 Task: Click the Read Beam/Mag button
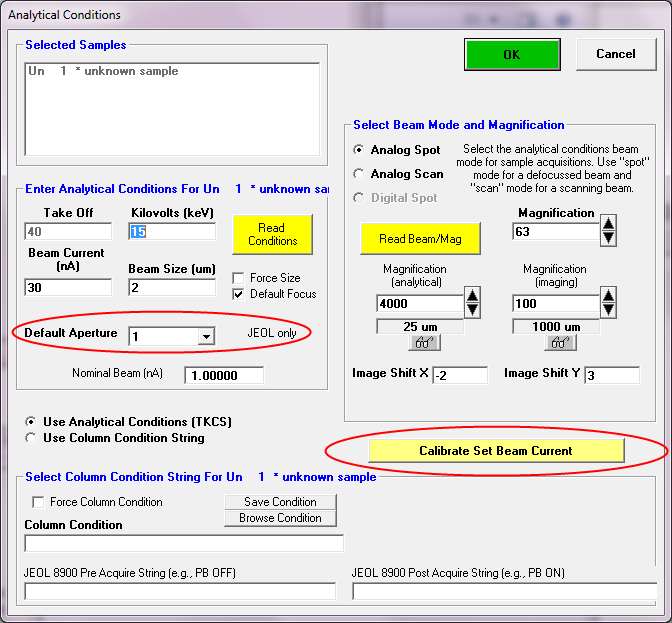pos(420,238)
